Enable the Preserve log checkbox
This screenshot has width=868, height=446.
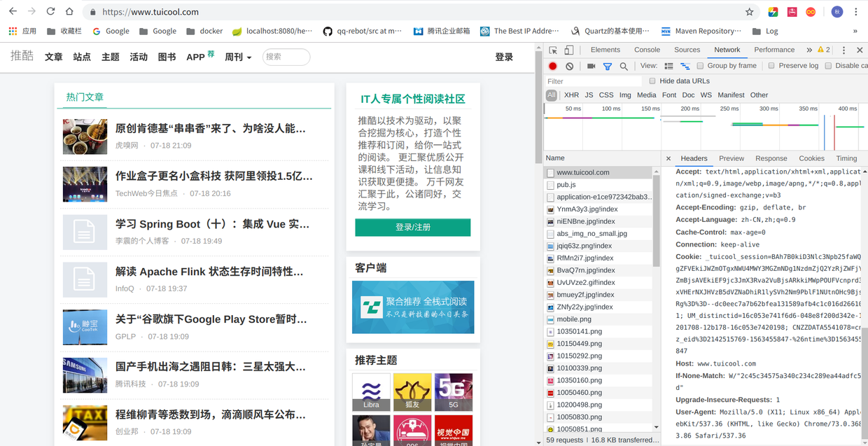point(771,65)
